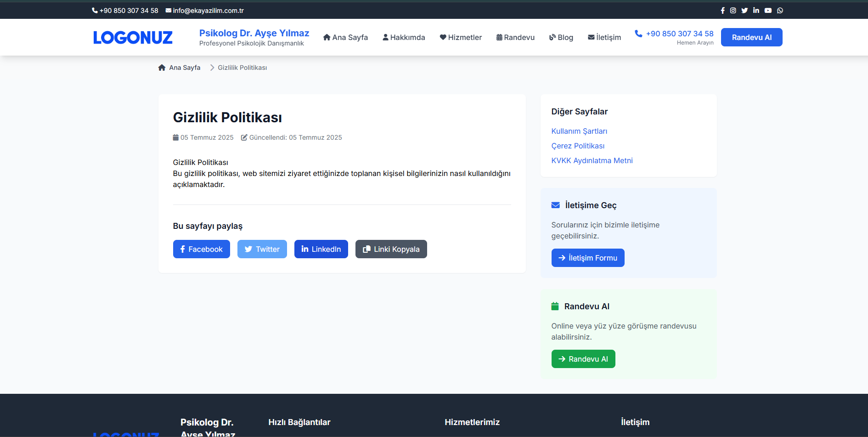Click the green Randevu Al sidebar button
This screenshot has height=437, width=868.
click(x=583, y=359)
